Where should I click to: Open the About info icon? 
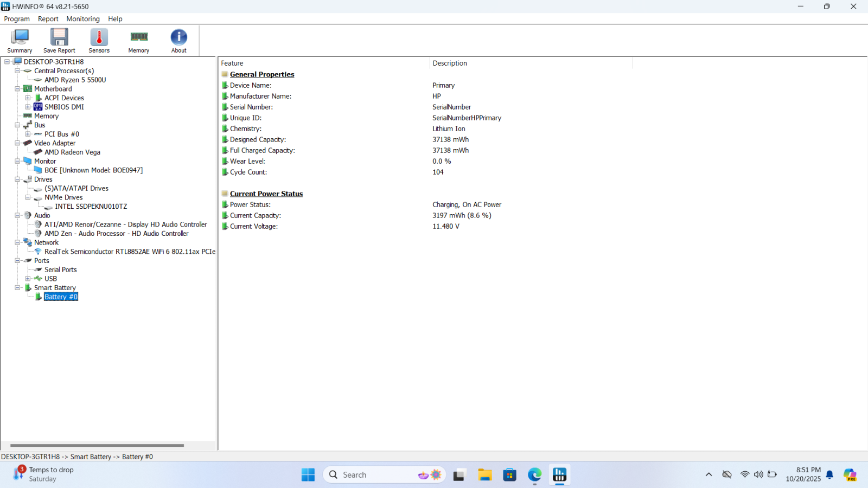(x=178, y=41)
